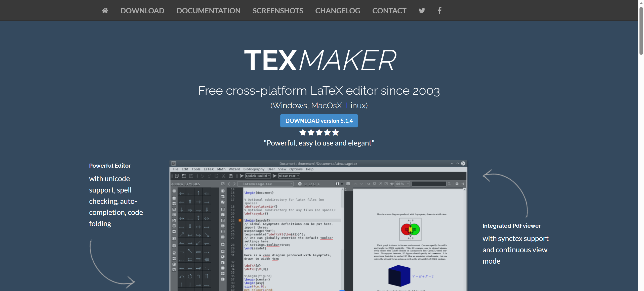Click the home icon in the navigation bar
The image size is (644, 291).
click(x=105, y=11)
